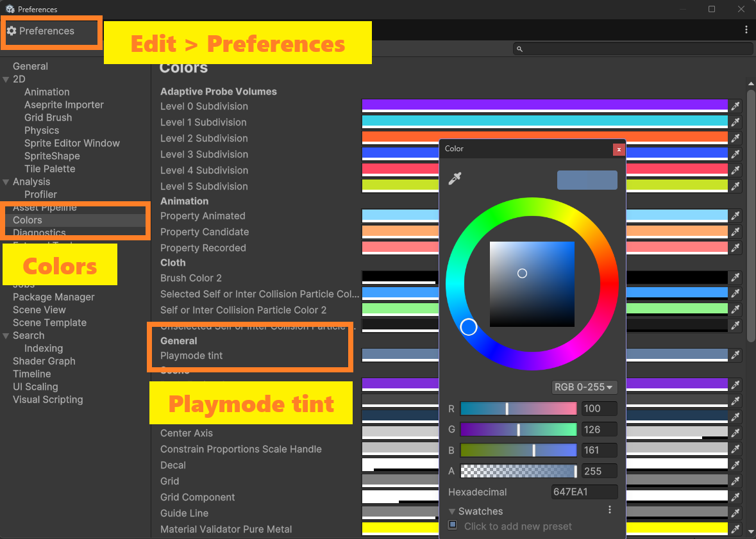Viewport: 756px width, 539px height.
Task: Click eyedropper for Center Axis
Action: [x=735, y=433]
